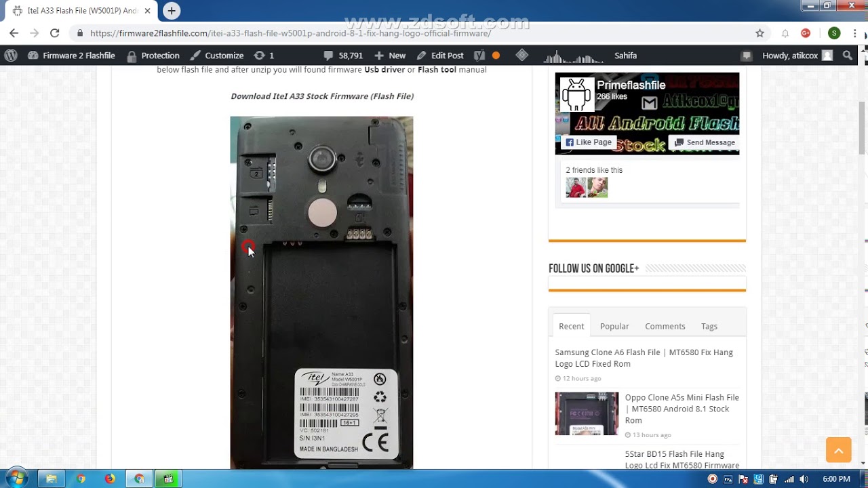Click the WordPress logo in admin bar
Viewport: 868px width, 488px height.
(11, 56)
